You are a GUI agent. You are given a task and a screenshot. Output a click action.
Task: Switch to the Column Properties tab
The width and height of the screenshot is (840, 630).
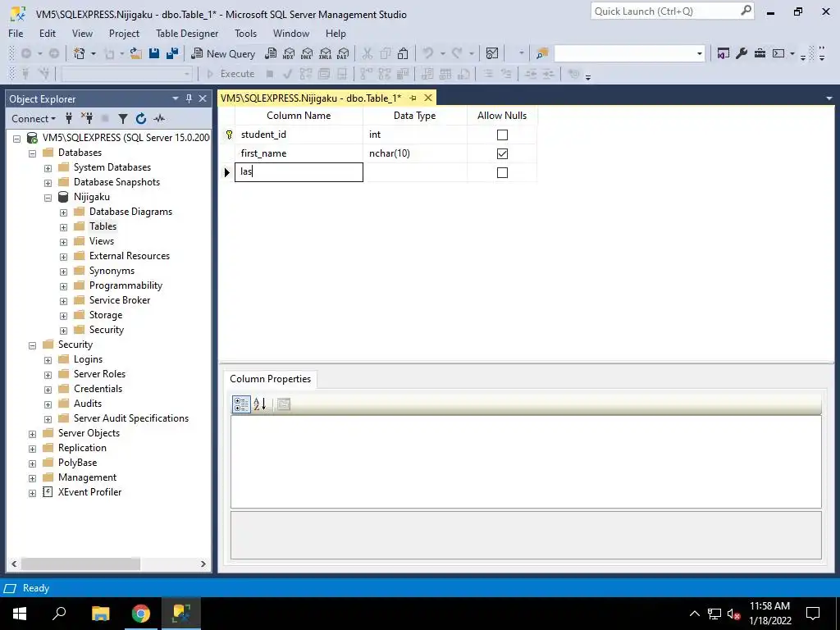pyautogui.click(x=270, y=379)
